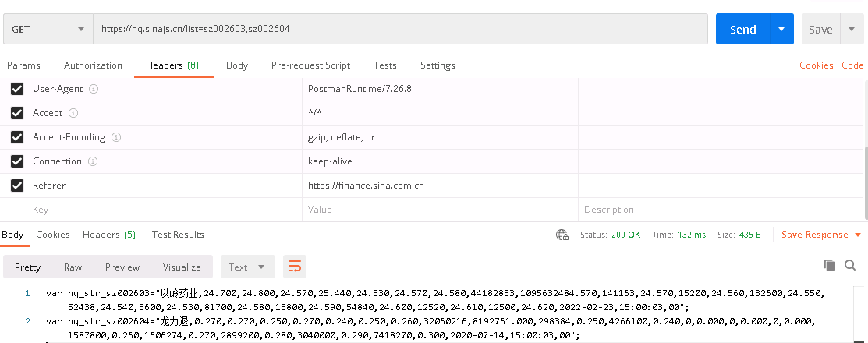Uncheck the User-Agent header checkbox

[16, 89]
